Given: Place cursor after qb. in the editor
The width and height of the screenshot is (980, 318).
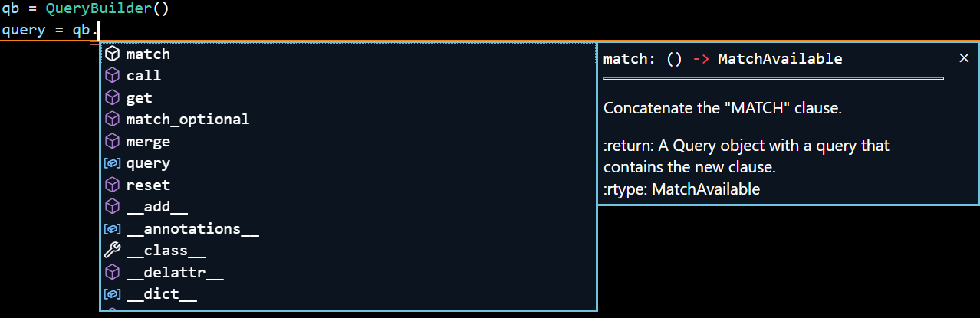Looking at the screenshot, I should click(x=100, y=30).
